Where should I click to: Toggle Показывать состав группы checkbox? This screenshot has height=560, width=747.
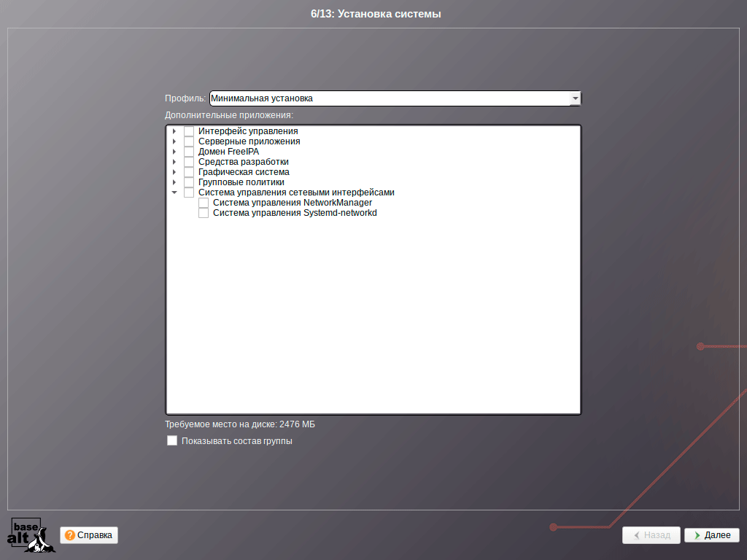tap(172, 440)
